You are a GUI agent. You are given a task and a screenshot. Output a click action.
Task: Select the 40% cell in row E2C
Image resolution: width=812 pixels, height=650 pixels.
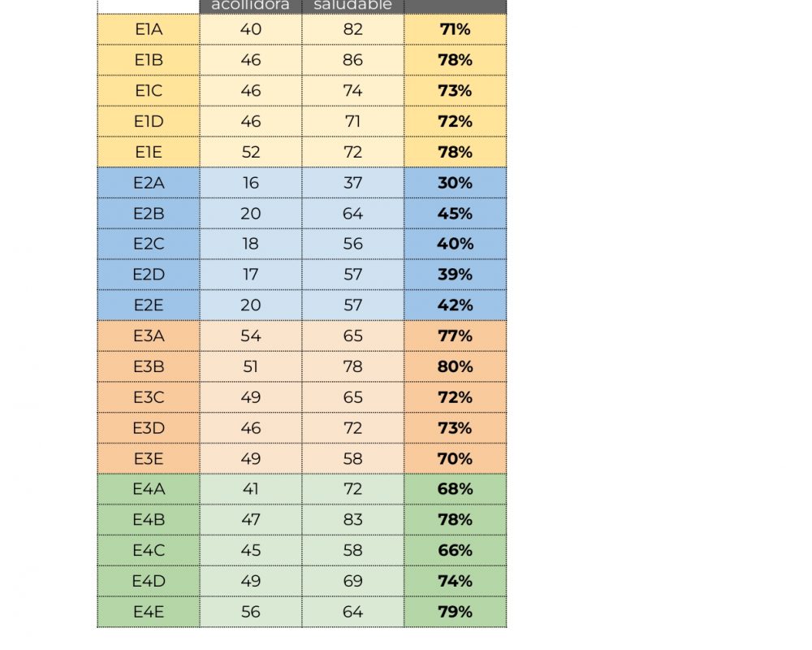pos(455,244)
